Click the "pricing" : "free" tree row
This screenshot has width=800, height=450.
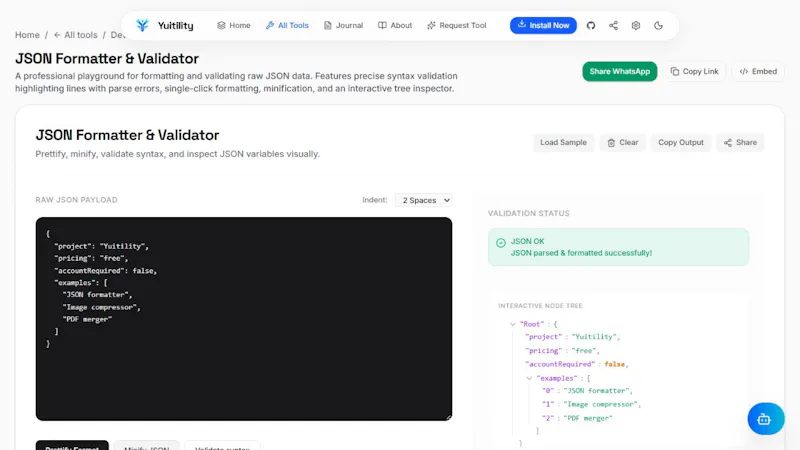click(x=562, y=351)
